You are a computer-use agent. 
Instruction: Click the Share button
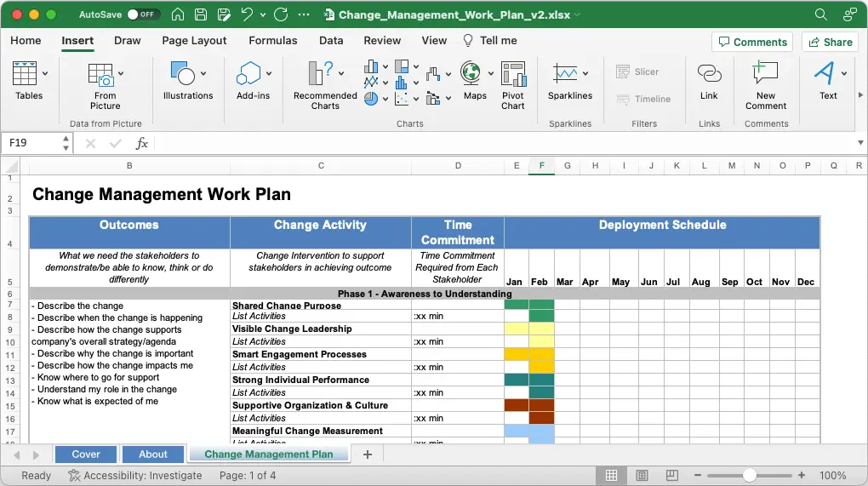click(830, 42)
